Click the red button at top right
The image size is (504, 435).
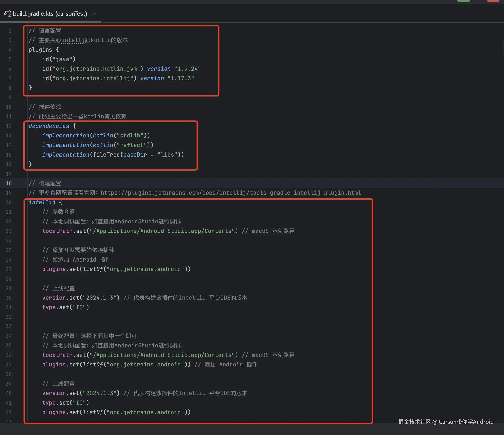point(493,1)
